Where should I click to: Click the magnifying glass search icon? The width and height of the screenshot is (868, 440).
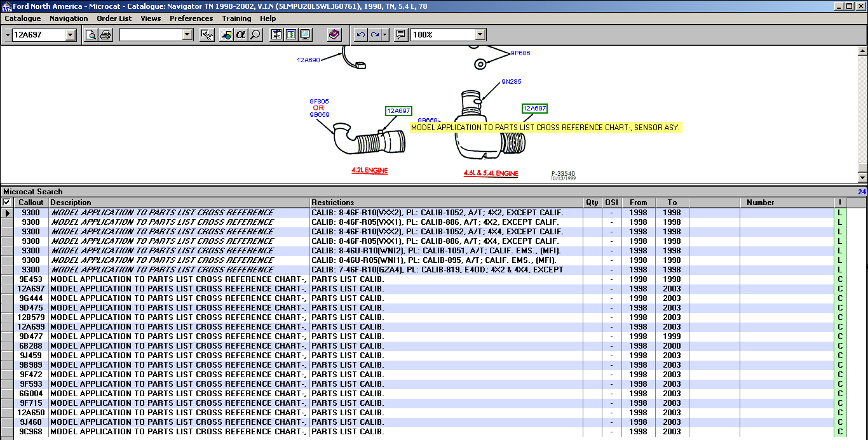255,35
